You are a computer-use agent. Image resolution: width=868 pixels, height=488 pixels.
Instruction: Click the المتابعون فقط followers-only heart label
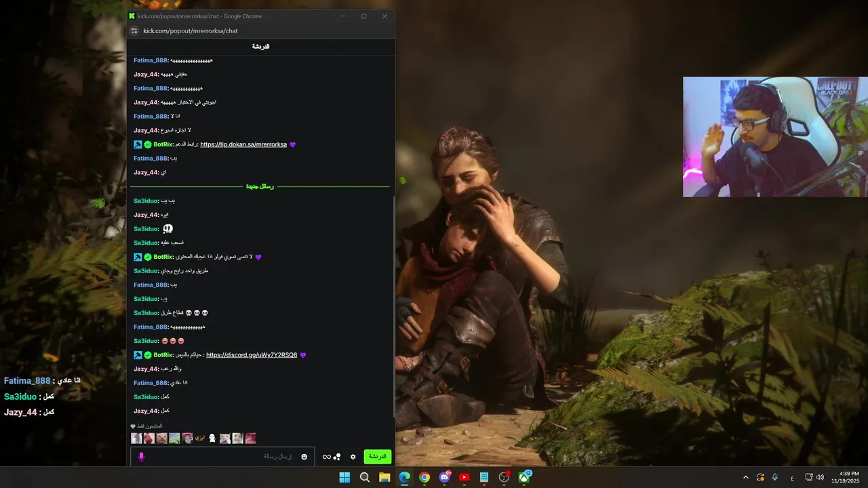point(146,426)
